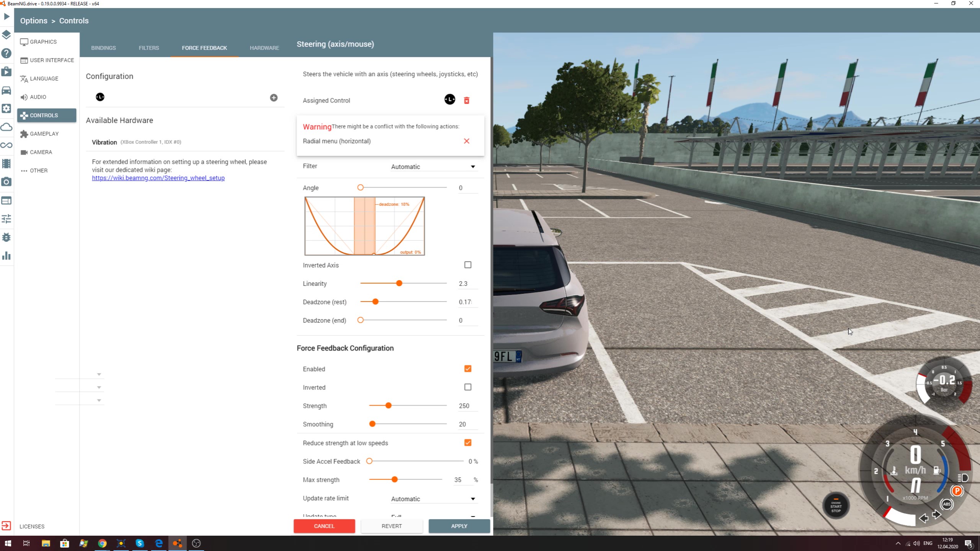The height and width of the screenshot is (551, 980).
Task: Open the User Interface options section
Action: [x=46, y=60]
